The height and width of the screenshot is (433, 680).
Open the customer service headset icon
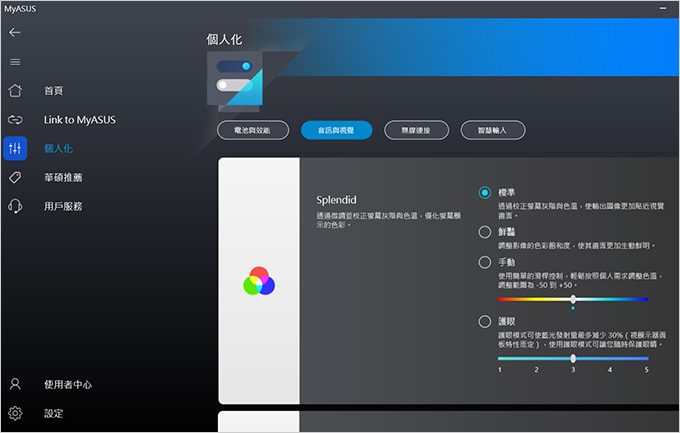tap(15, 206)
